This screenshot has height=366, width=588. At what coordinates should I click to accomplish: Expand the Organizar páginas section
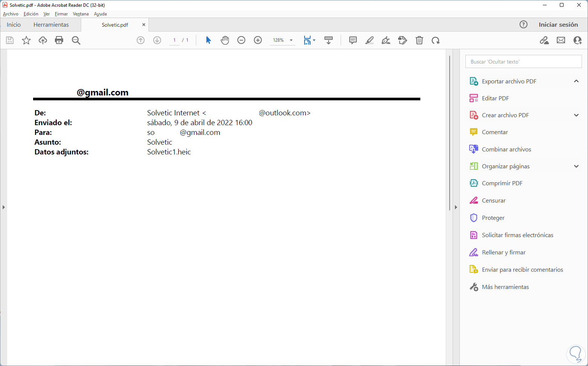pos(576,166)
